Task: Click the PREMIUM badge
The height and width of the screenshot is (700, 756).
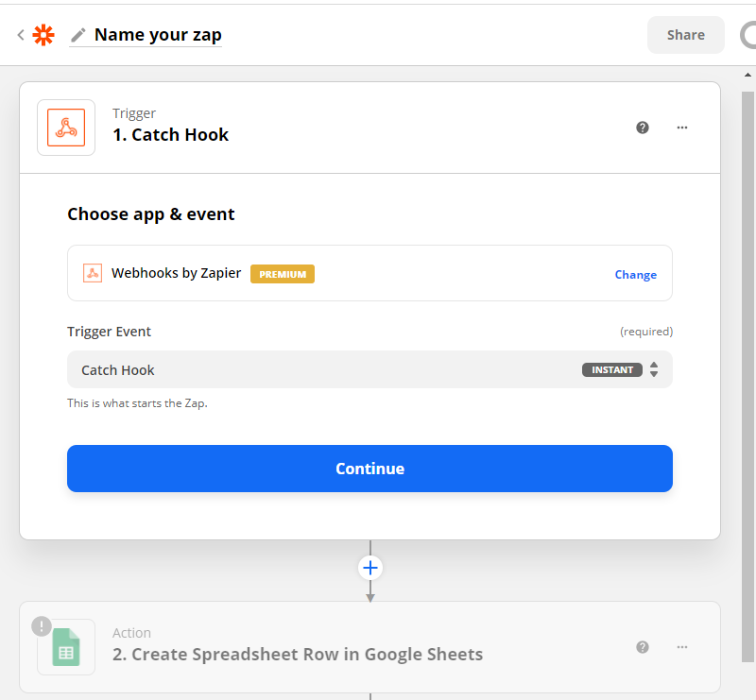Action: pyautogui.click(x=283, y=274)
